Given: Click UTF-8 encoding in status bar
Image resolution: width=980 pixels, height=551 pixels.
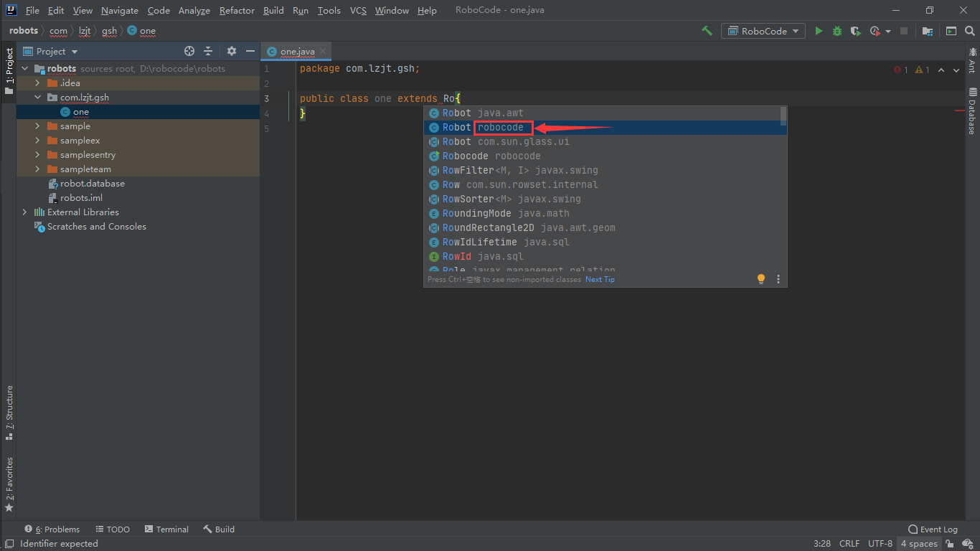Looking at the screenshot, I should (880, 543).
